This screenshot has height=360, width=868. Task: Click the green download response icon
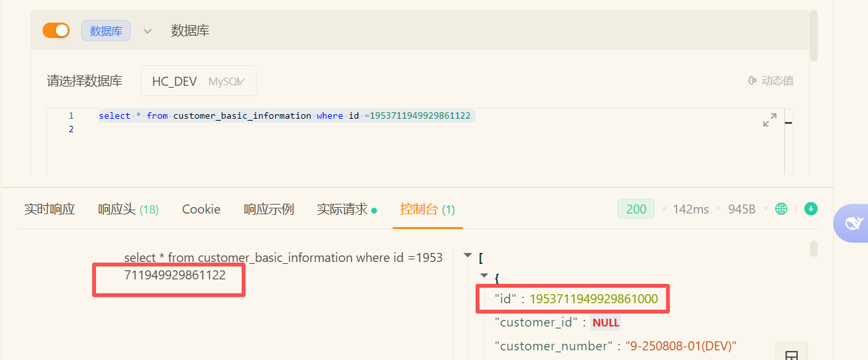pos(811,209)
